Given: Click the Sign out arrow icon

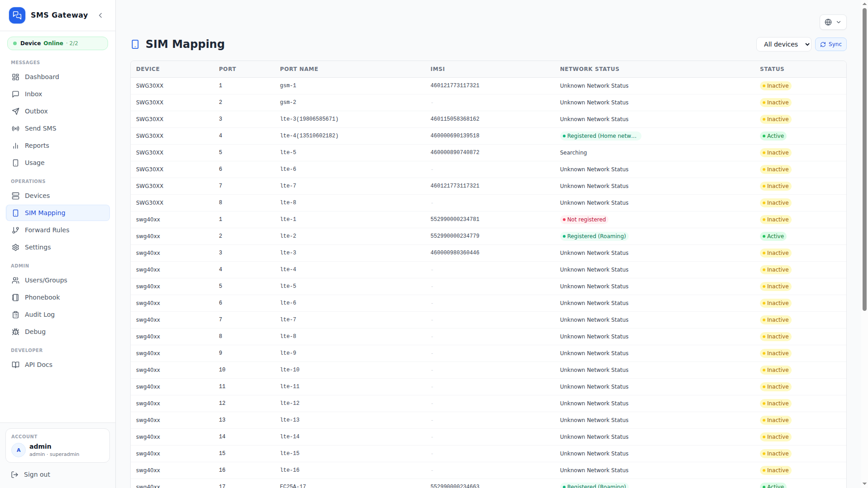Looking at the screenshot, I should click(x=14, y=474).
